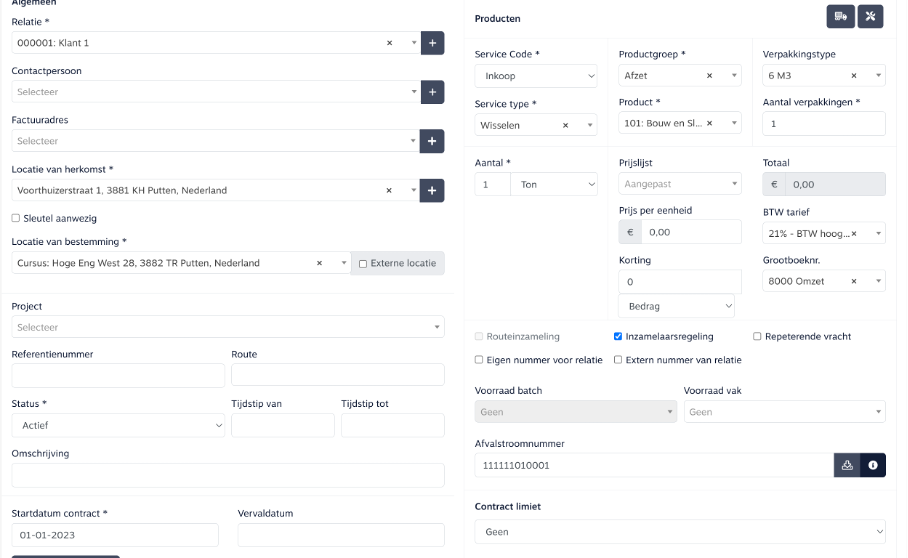The height and width of the screenshot is (558, 908).
Task: Click the Referentienummer input field
Action: (118, 375)
